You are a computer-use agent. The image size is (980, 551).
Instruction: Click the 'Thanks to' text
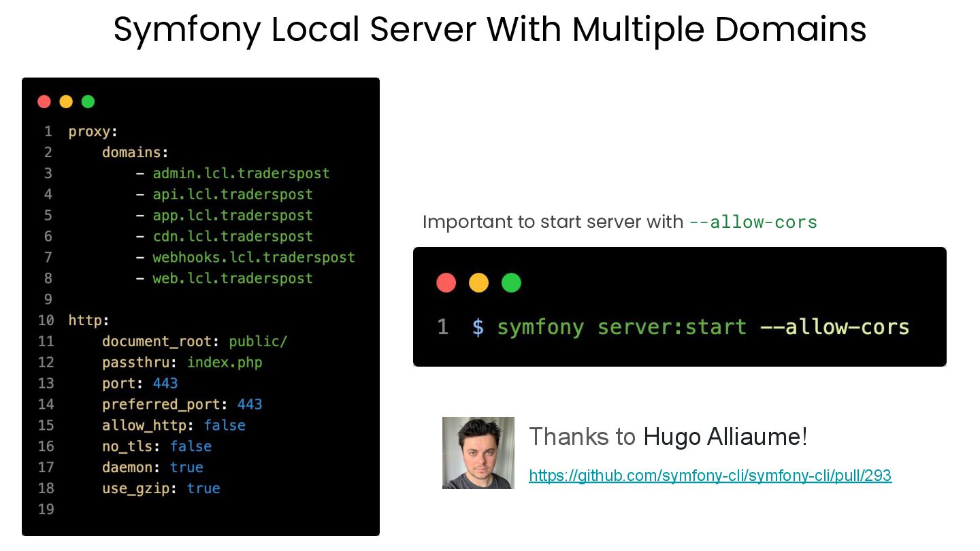pos(582,436)
